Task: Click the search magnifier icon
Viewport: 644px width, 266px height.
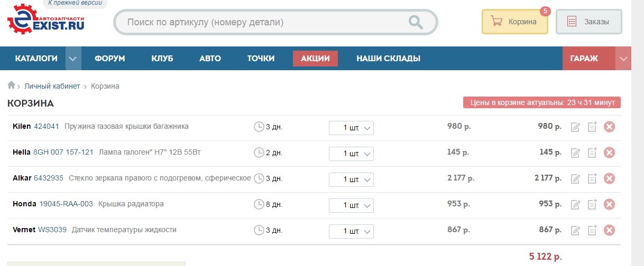Action: pos(416,22)
